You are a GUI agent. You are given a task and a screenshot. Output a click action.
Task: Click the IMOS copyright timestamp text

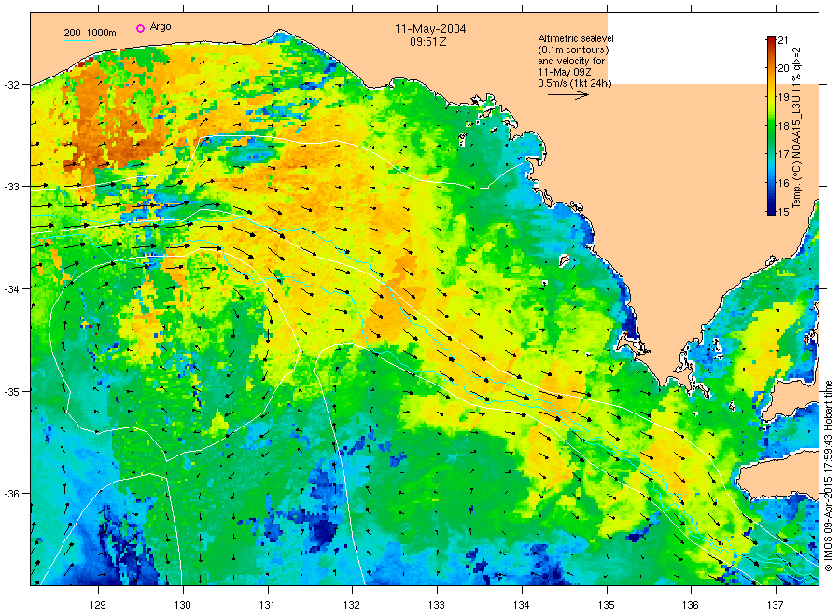point(828,476)
